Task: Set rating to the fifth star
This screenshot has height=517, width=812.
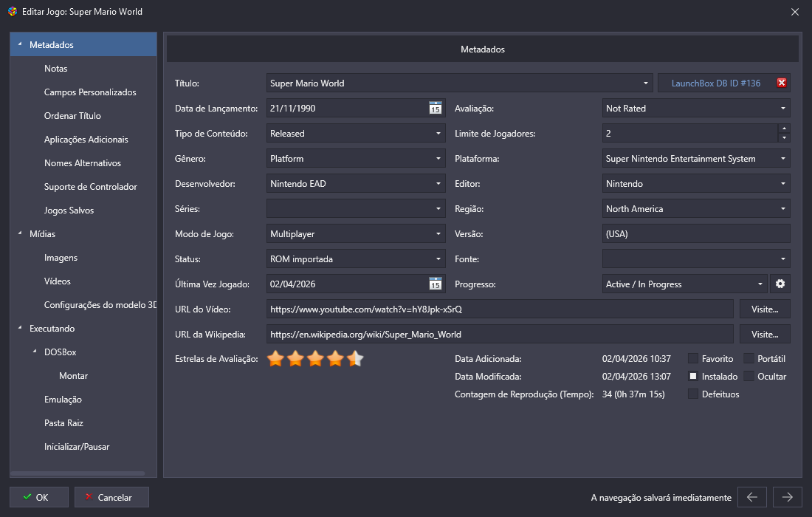Action: click(x=356, y=359)
